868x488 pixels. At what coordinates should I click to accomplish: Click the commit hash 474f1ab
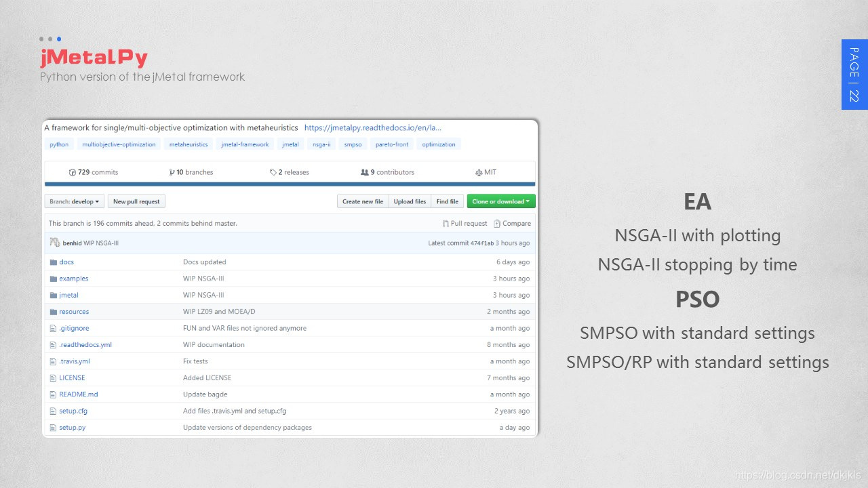(481, 243)
